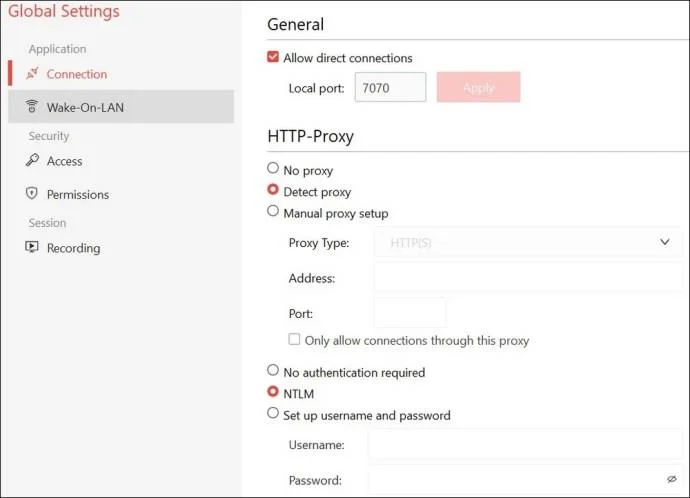Choose Manual proxy setup radio button

tap(273, 211)
